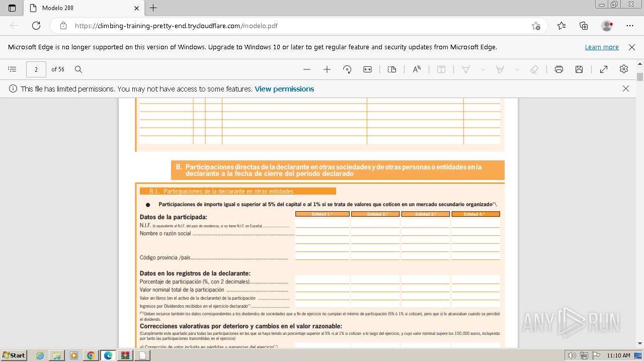Image resolution: width=644 pixels, height=362 pixels.
Task: Click the scrollbar down arrow
Action: click(640, 343)
